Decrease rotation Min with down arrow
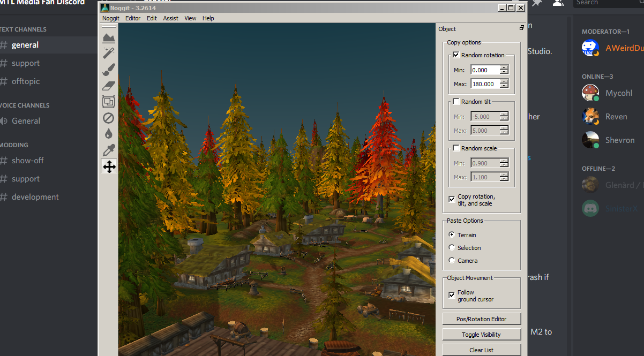The height and width of the screenshot is (356, 644). [504, 72]
